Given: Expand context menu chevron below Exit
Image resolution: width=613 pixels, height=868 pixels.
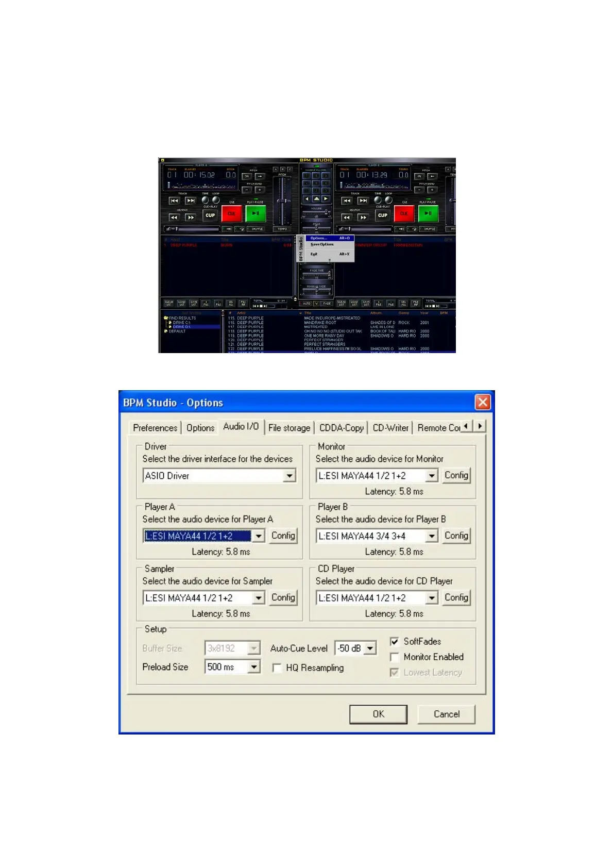Looking at the screenshot, I should point(330,260).
